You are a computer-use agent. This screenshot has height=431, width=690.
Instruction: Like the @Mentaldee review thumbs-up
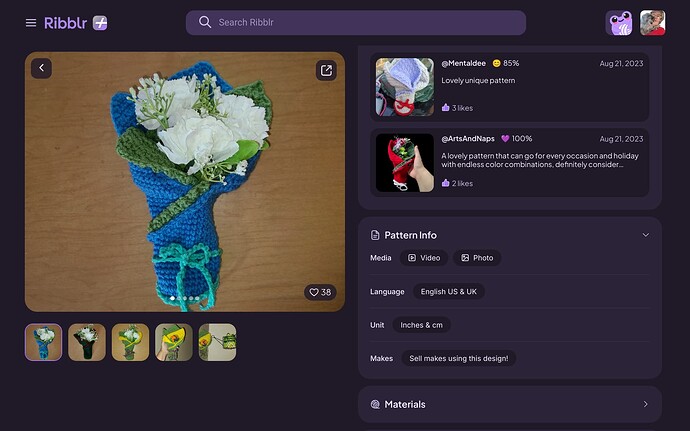coord(445,107)
